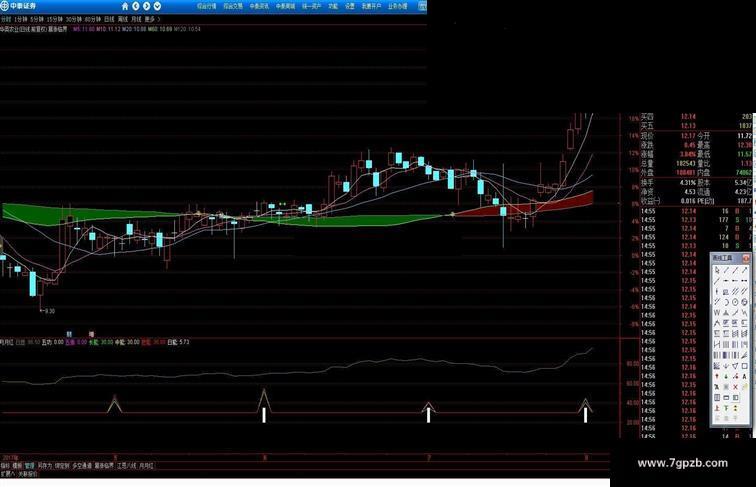Select the highlighted 管理 tab at bottom
This screenshot has width=756, height=487.
29,466
